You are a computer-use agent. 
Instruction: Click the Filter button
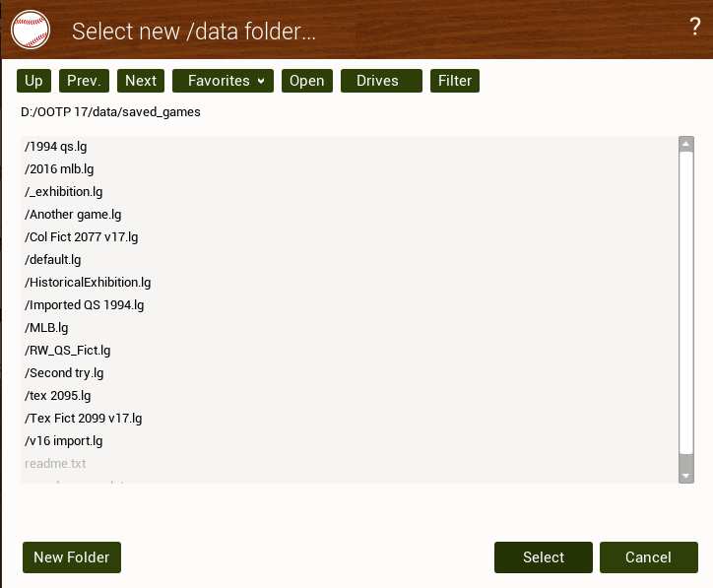pos(455,81)
